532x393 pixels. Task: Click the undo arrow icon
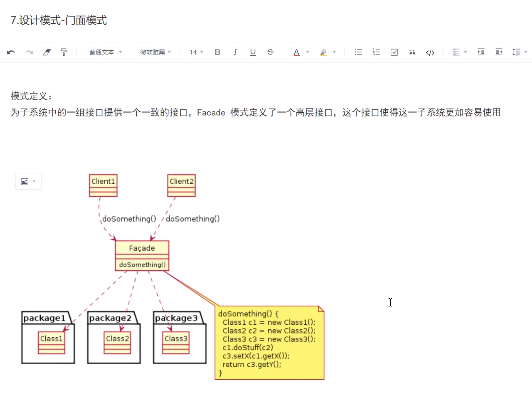coord(11,52)
